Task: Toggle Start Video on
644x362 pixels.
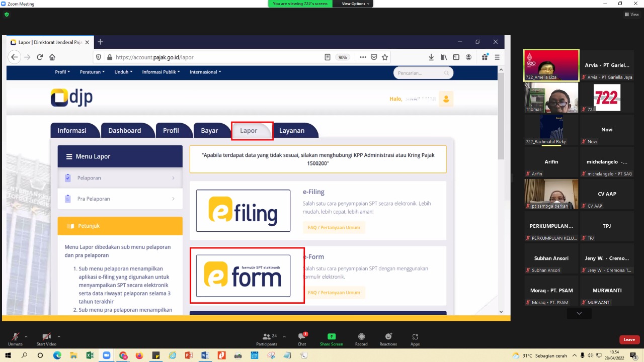Action: point(46,339)
